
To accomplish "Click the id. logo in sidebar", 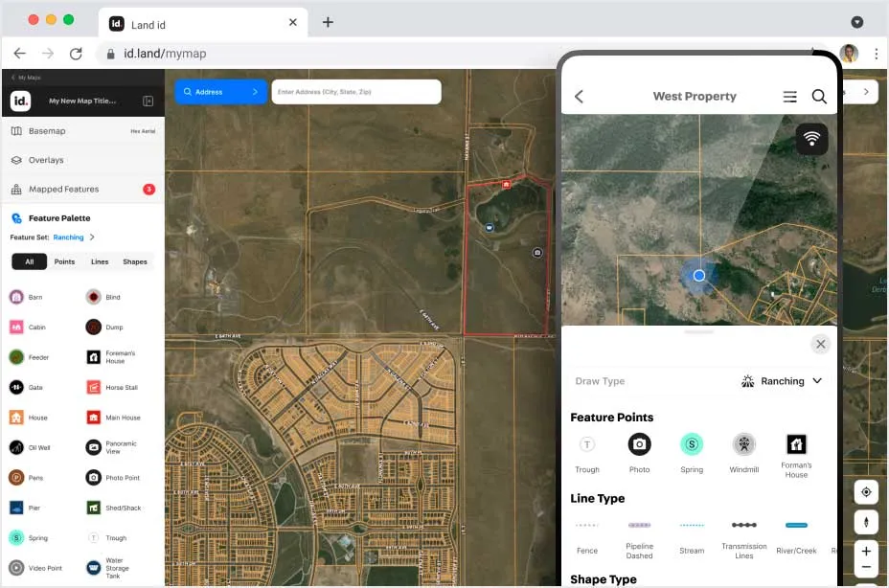I will click(x=20, y=101).
